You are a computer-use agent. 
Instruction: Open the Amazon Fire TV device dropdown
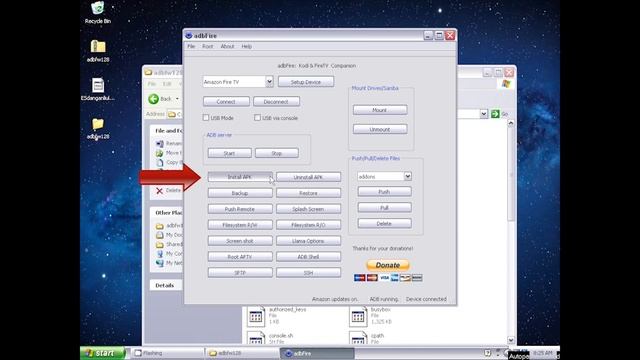coord(269,82)
